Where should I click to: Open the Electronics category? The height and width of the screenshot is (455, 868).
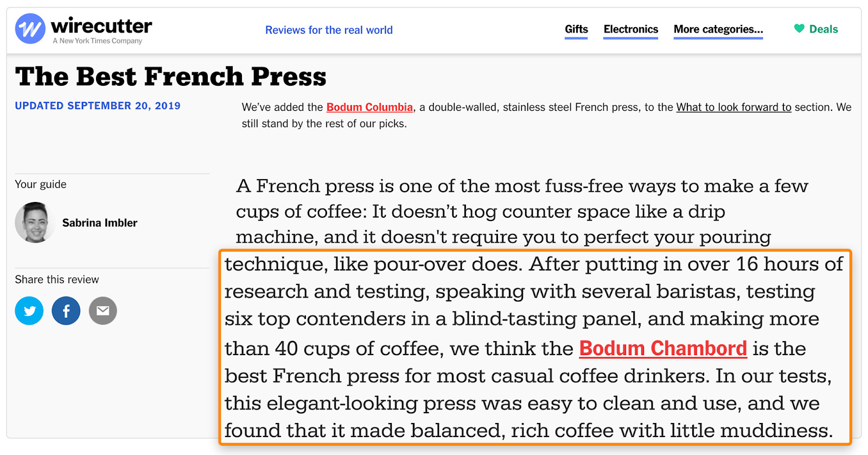tap(631, 29)
